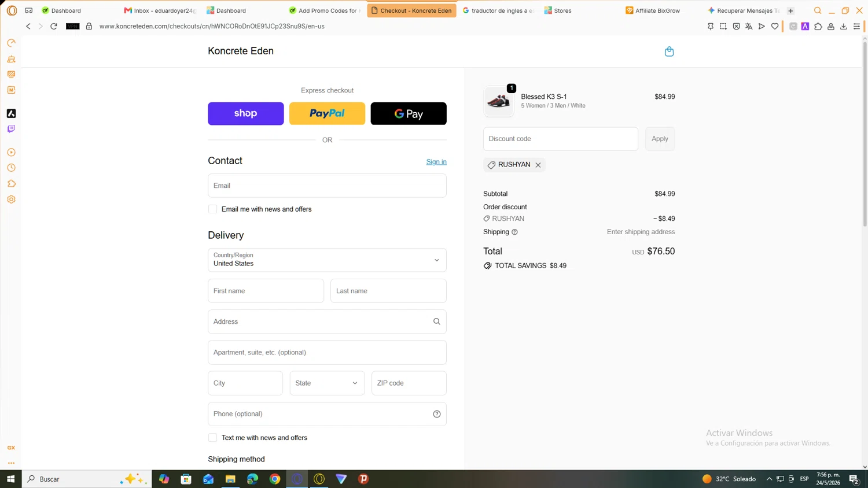Click Apply discount button
The width and height of the screenshot is (868, 488).
click(x=660, y=139)
